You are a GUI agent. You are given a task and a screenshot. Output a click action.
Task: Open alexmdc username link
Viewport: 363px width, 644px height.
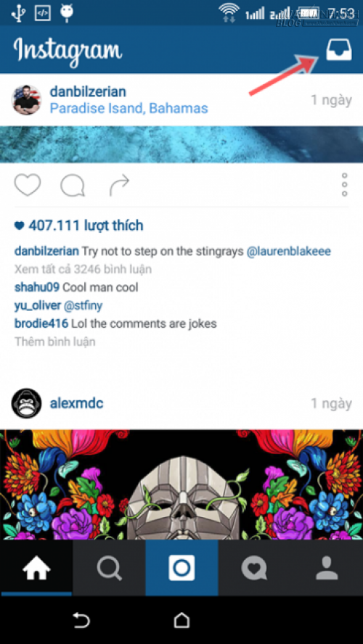pos(76,403)
